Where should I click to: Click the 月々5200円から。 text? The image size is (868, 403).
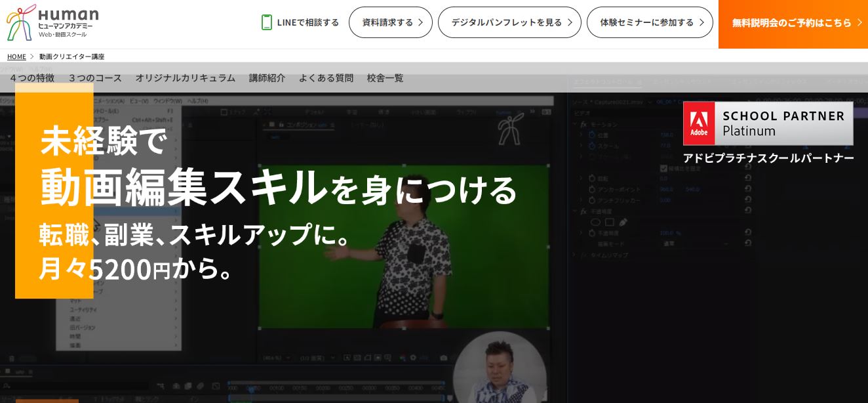(x=136, y=268)
